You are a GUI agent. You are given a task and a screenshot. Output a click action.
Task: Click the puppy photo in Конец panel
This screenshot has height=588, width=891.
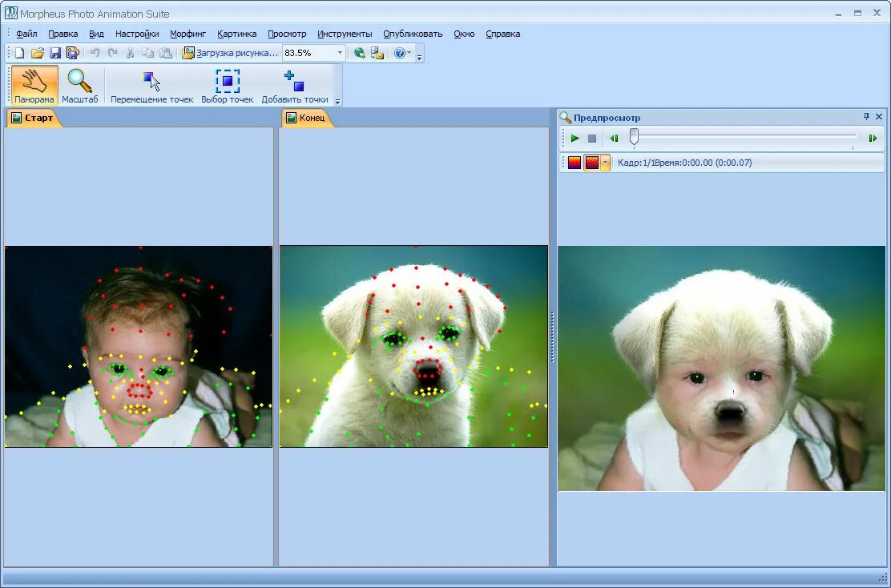click(x=413, y=347)
